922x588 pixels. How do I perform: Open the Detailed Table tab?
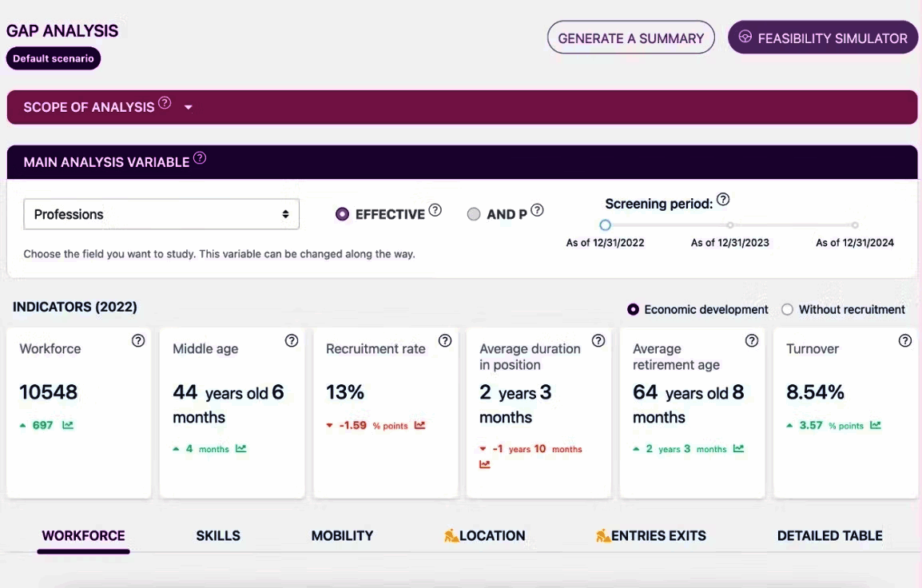coord(830,535)
